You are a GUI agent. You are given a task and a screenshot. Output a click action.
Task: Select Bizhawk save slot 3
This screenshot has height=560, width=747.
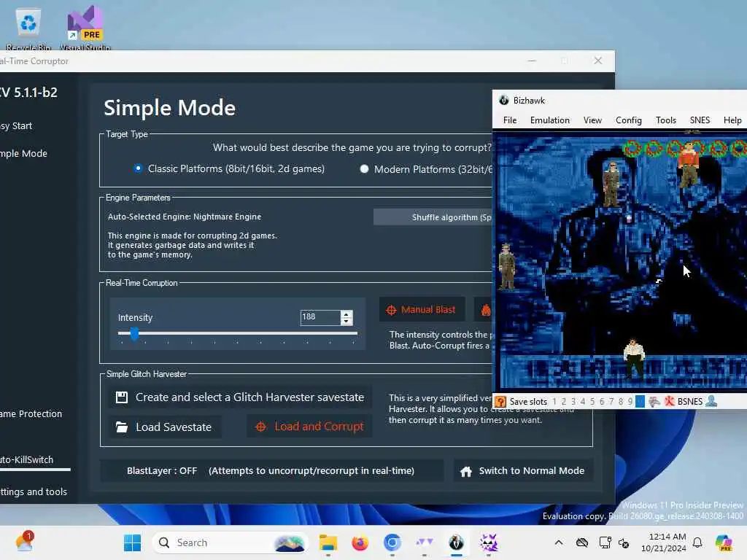coord(573,402)
